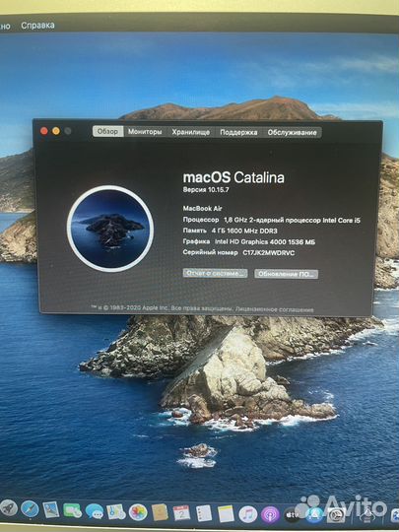Open Launchpad from the dock
This screenshot has height=532, width=399.
(8, 508)
